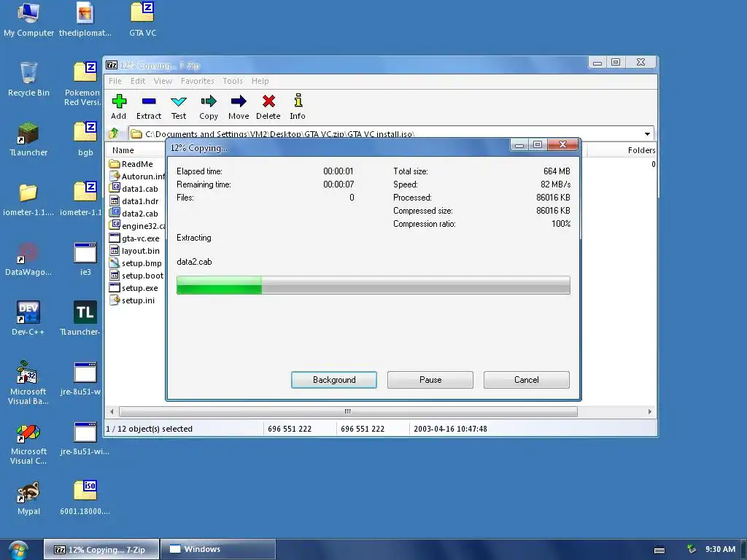Switch to the Windows taskbar button
The height and width of the screenshot is (560, 747).
[218, 549]
